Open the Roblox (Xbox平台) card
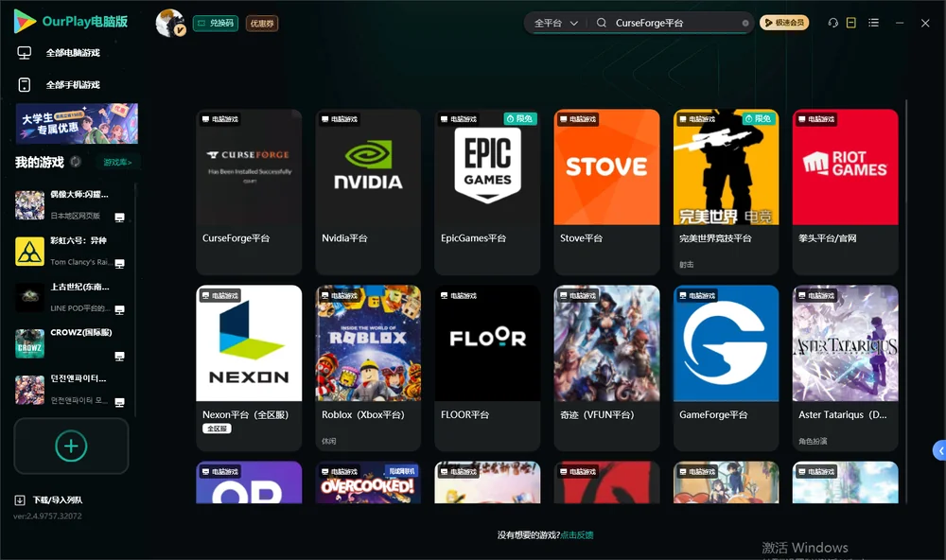The image size is (946, 560). tap(368, 368)
